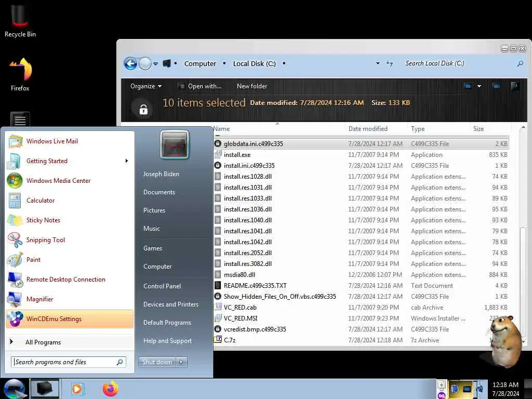Click Computer in the address breadcrumb

[200, 63]
